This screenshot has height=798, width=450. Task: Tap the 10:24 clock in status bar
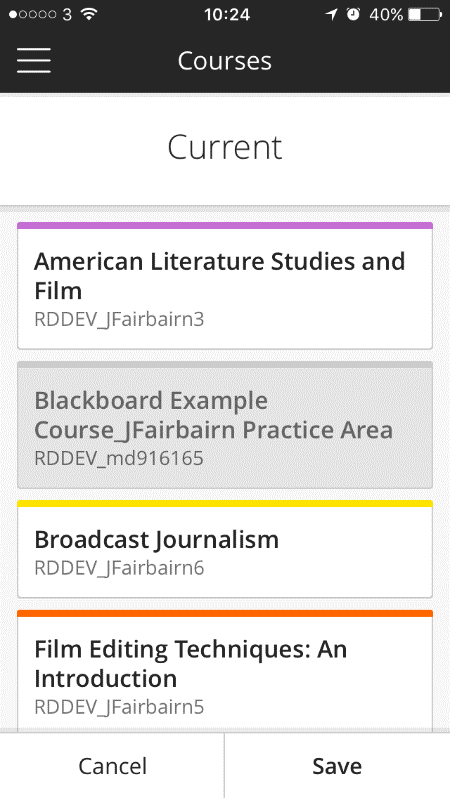coord(227,14)
